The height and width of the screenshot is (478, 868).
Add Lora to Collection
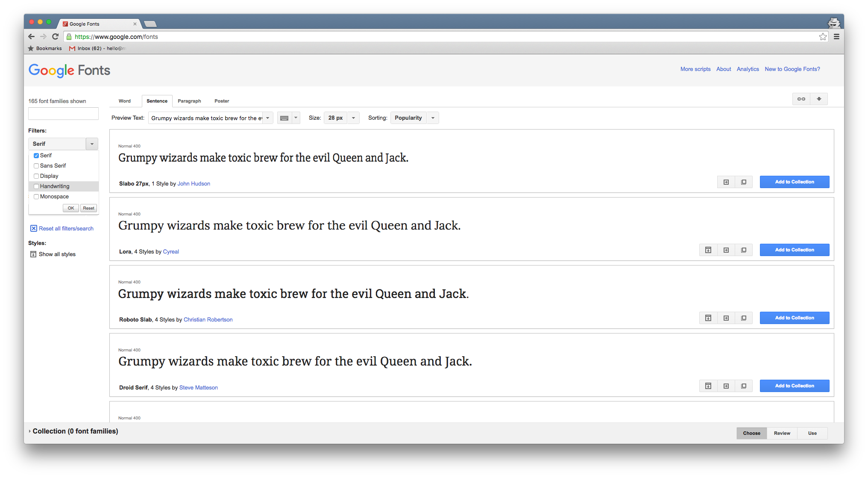coord(795,250)
